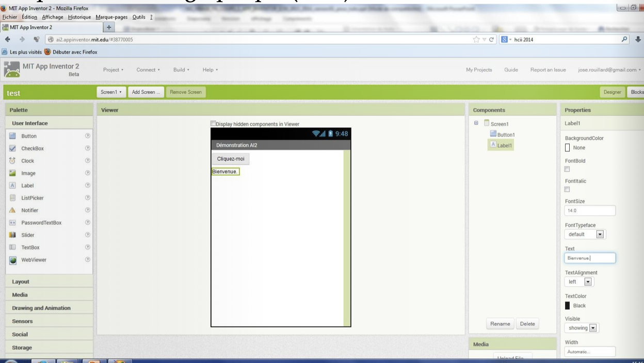
Task: Open help for the ListPicker component
Action: click(x=87, y=198)
